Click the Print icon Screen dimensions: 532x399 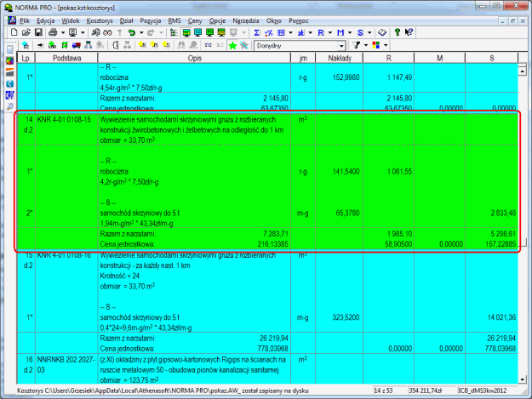tap(53, 31)
